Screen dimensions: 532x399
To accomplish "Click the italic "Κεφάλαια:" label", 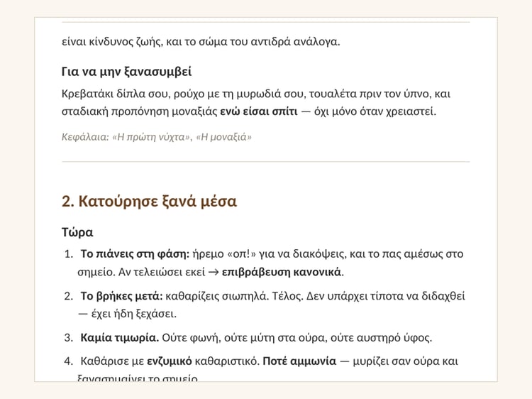I will 86,137.
